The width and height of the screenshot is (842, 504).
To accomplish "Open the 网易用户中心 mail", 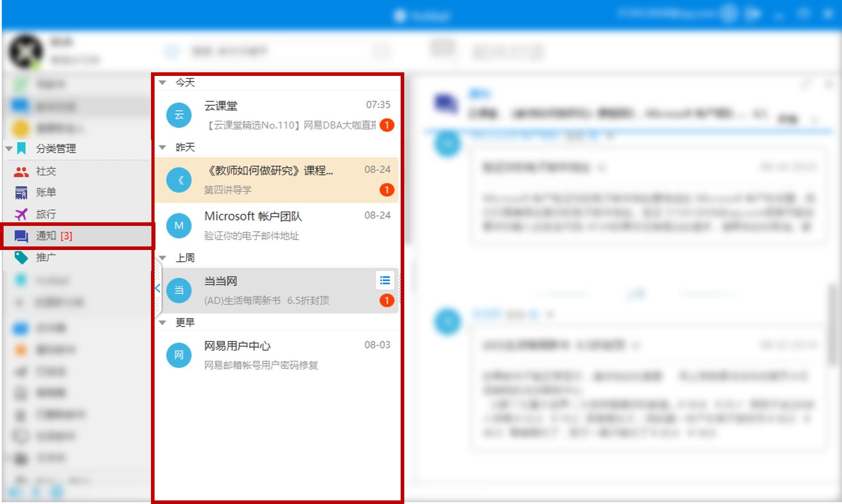I will coord(276,355).
